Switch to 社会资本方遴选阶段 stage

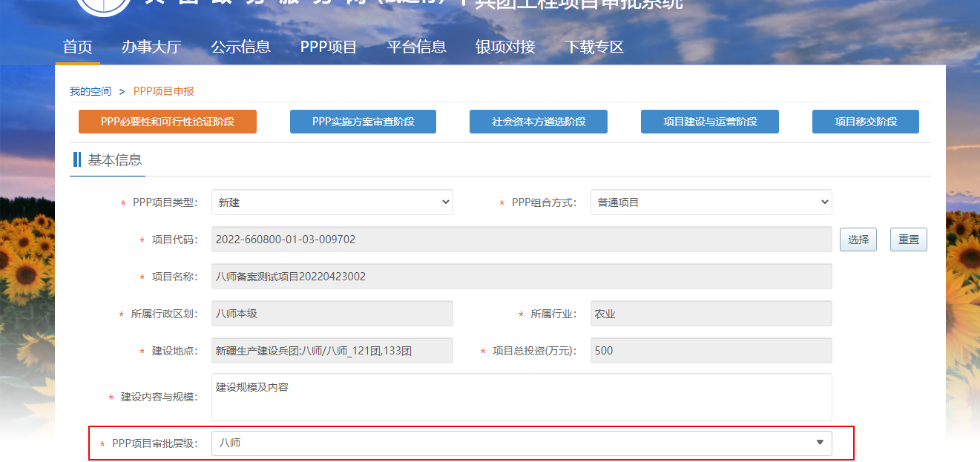pos(539,122)
